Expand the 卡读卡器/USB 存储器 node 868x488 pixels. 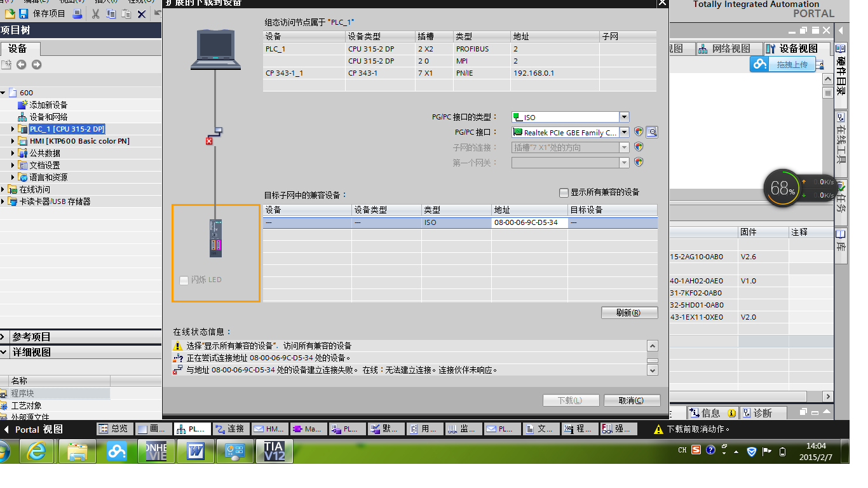click(3, 201)
